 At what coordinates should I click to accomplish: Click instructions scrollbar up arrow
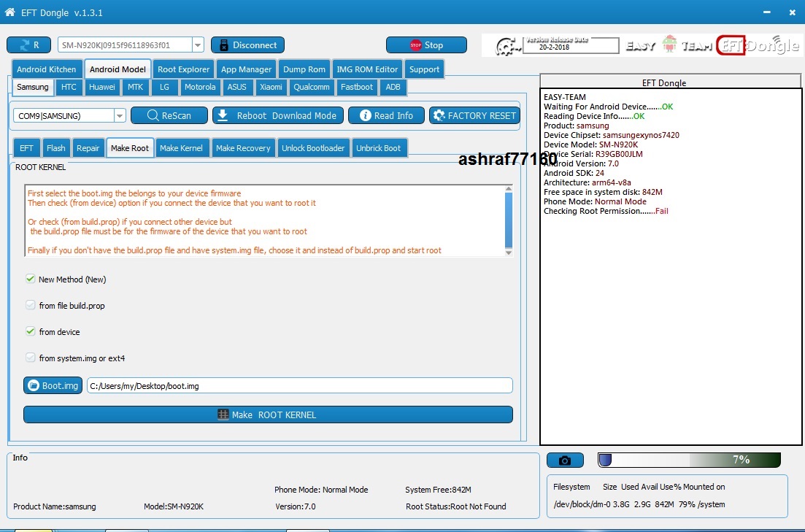coord(509,189)
